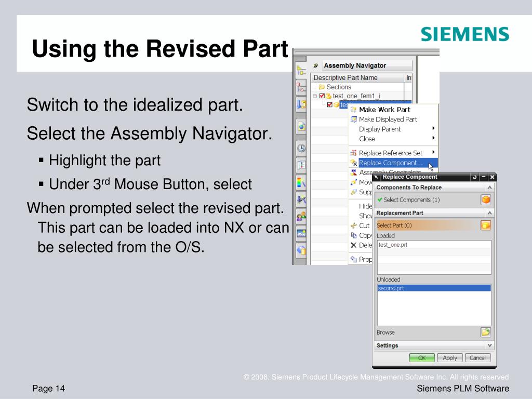This screenshot has height=399, width=532.
Task: Click the Browse folder icon in dialog
Action: pos(486,332)
